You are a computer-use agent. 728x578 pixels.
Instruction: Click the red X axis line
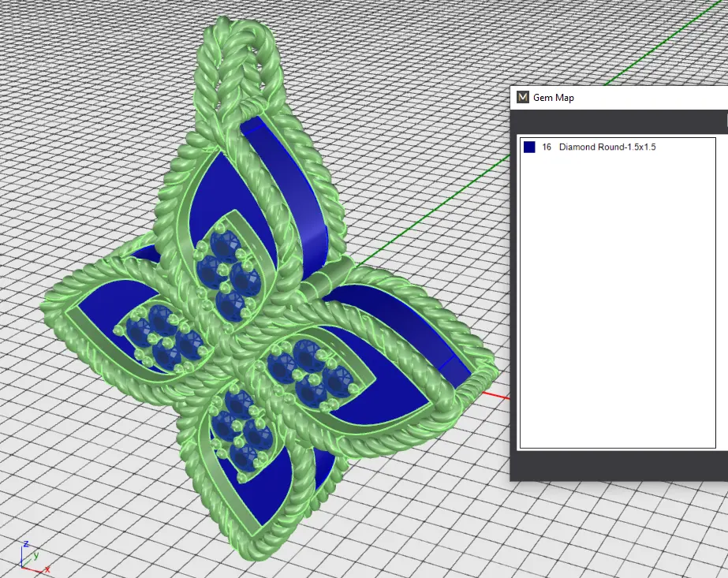point(493,393)
